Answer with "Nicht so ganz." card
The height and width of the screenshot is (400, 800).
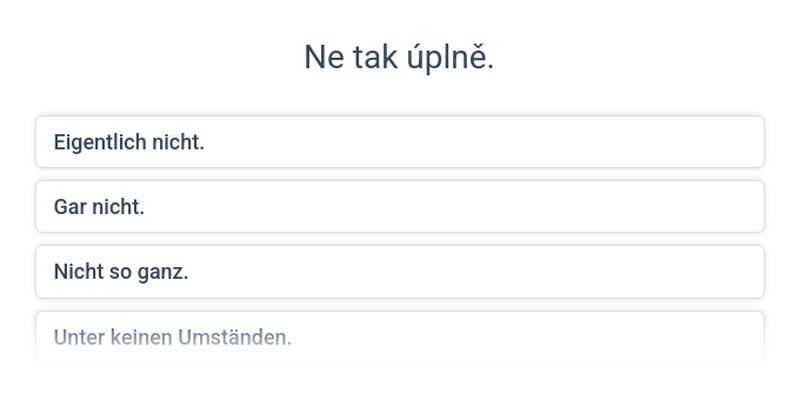(x=400, y=272)
